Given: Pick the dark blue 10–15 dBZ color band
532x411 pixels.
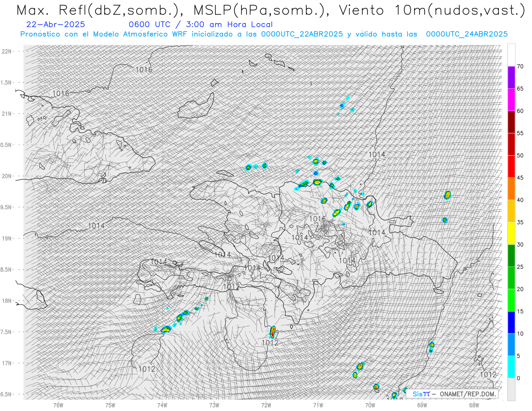Looking at the screenshot, I should tap(511, 322).
